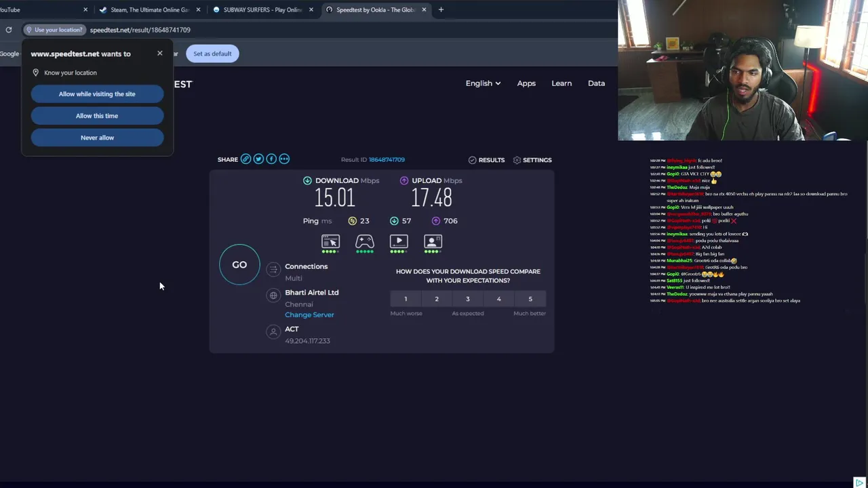
Task: Click the web browsing quality icon
Action: [330, 241]
